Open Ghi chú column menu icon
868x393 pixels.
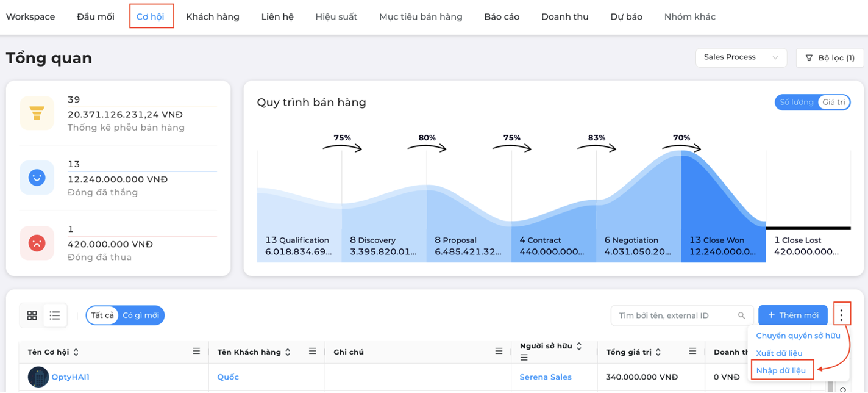(499, 352)
